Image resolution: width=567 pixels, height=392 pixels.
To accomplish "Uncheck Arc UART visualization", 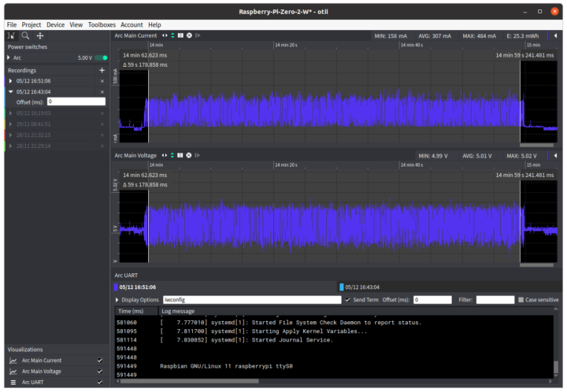I will pos(100,383).
